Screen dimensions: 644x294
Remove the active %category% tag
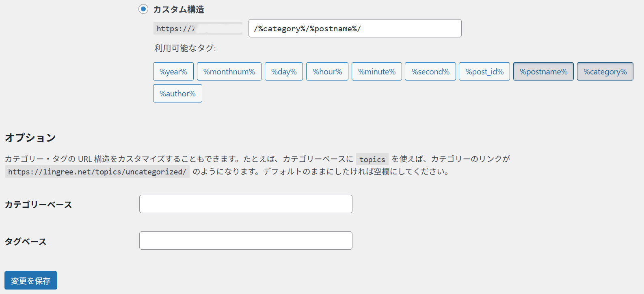click(x=605, y=72)
